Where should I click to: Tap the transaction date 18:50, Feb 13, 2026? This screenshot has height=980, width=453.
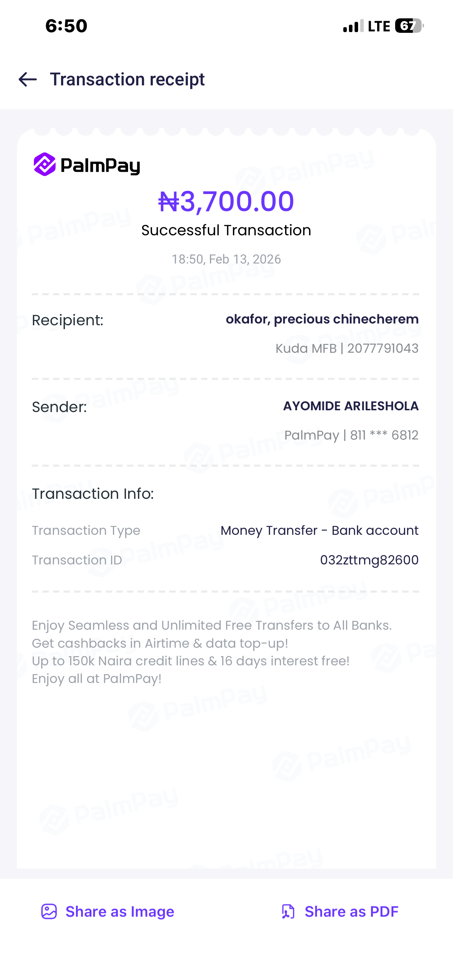(x=226, y=259)
